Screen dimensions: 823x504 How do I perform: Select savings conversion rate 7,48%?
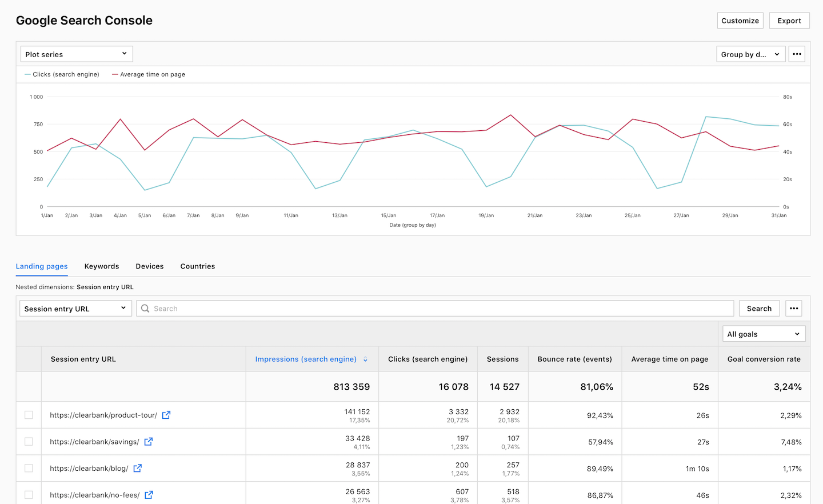click(x=791, y=442)
